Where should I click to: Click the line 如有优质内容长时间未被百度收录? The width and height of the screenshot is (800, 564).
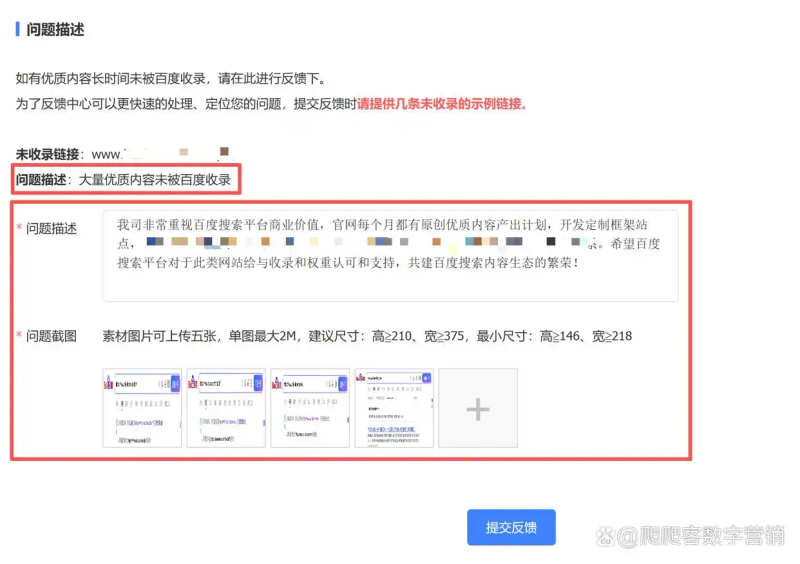pos(170,78)
